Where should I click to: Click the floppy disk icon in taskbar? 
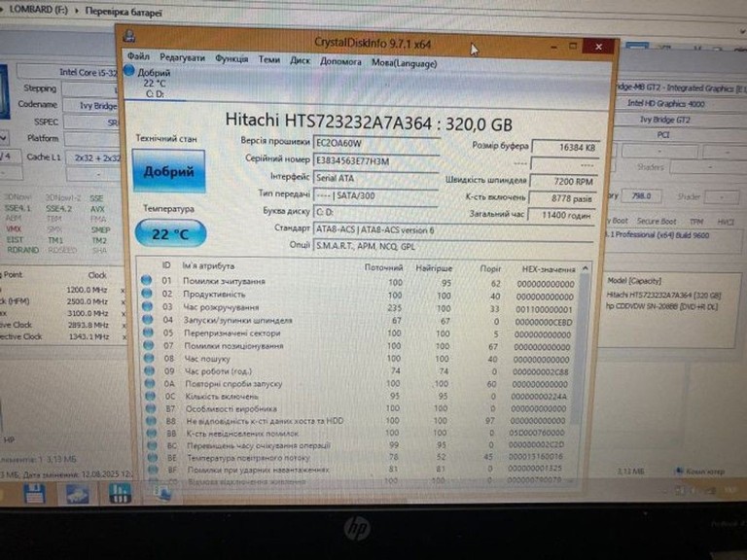click(34, 493)
